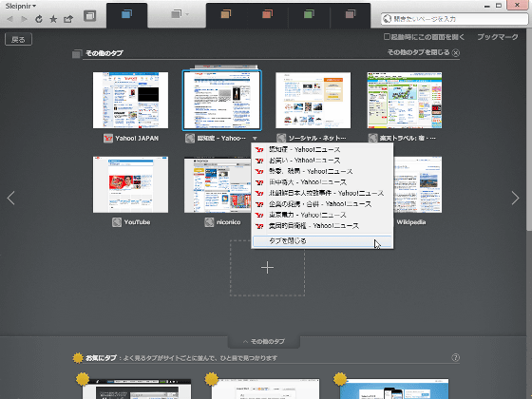Open the 楽天トラベル thumbnail
The width and height of the screenshot is (532, 399).
405,100
